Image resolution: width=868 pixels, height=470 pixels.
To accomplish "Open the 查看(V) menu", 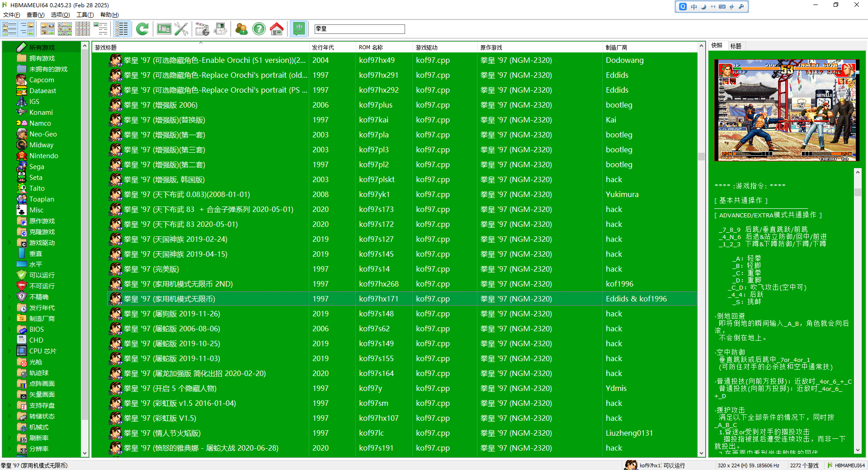I will 35,15.
